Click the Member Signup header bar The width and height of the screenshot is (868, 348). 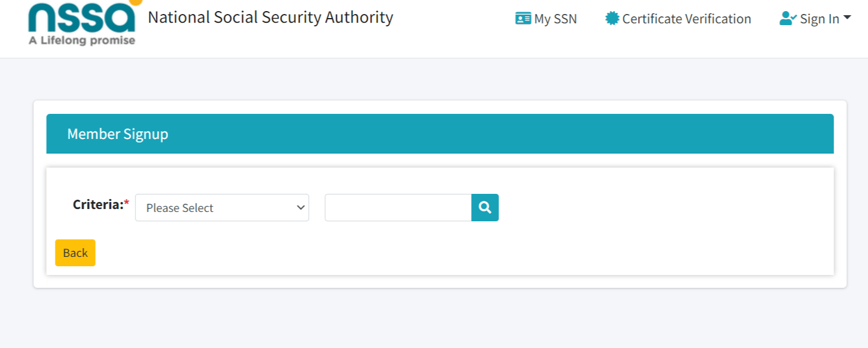point(440,134)
